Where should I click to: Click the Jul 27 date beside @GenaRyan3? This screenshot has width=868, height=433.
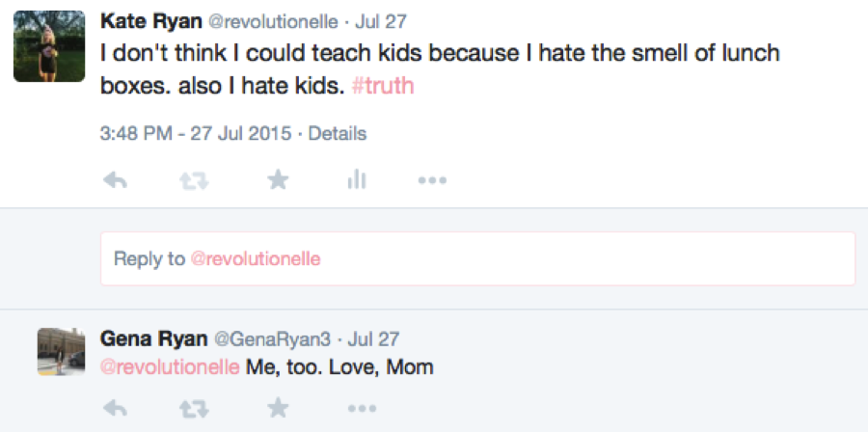point(373,338)
